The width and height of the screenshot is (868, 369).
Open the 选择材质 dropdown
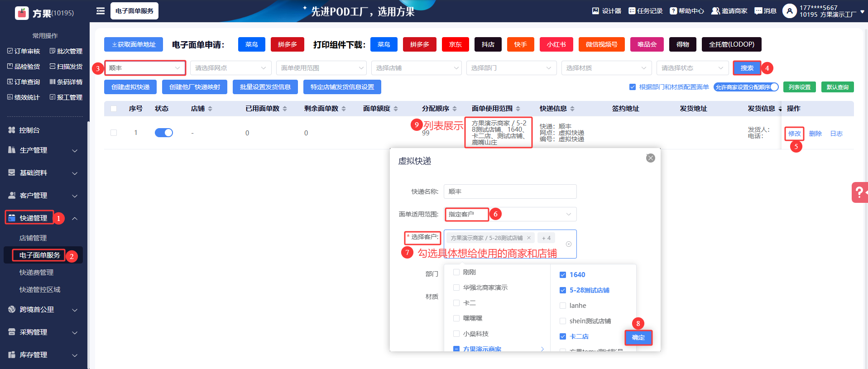(607, 68)
